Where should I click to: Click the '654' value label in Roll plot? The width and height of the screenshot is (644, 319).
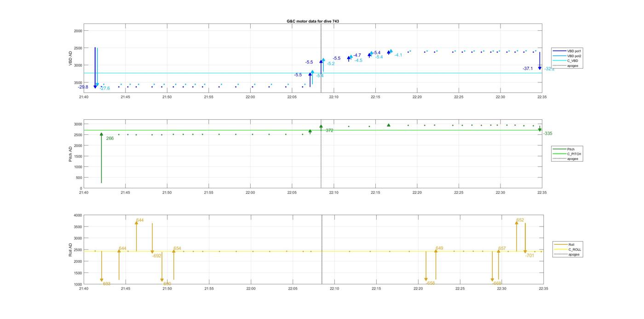(x=177, y=249)
